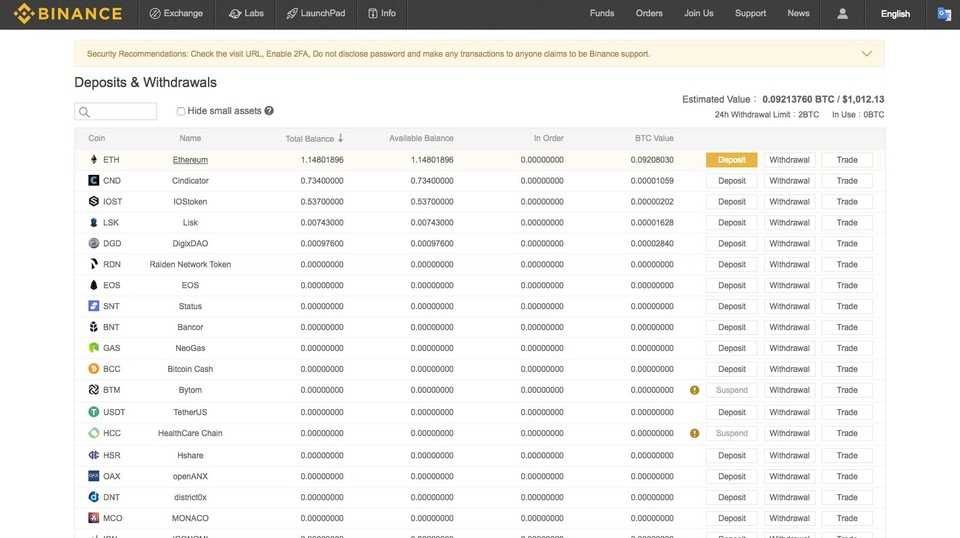Click warning icon in HealthCare Chain row
The height and width of the screenshot is (538, 960).
tap(694, 433)
